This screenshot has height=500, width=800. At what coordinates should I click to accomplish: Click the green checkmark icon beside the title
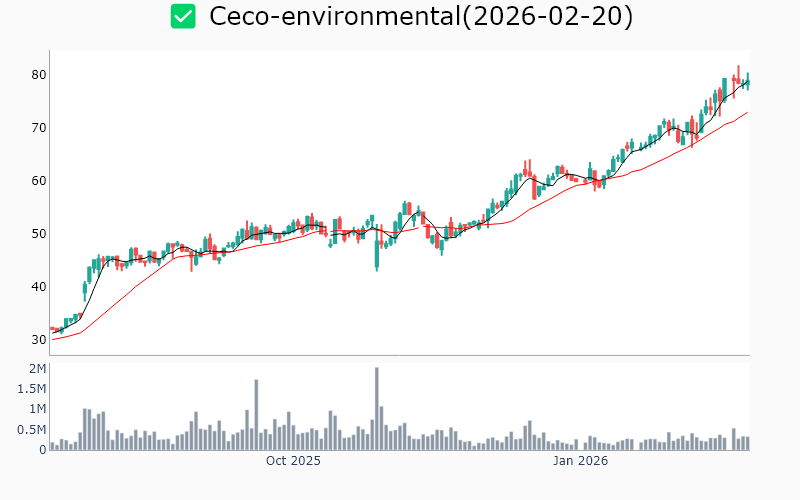(183, 16)
